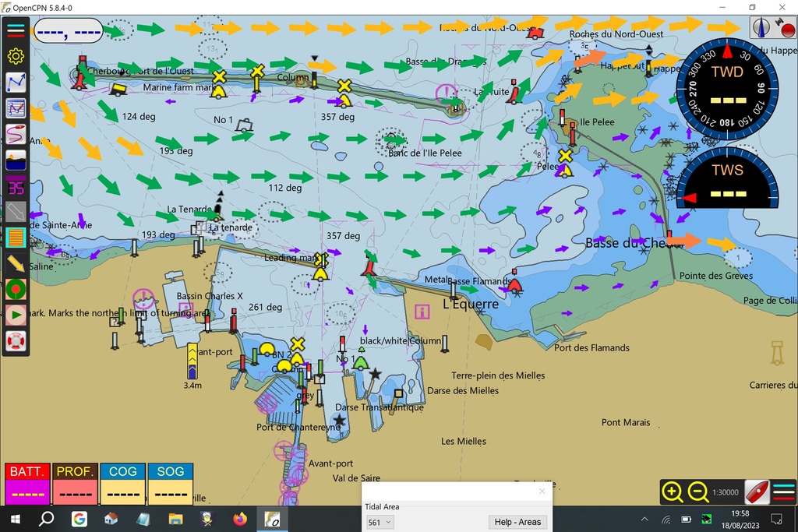The height and width of the screenshot is (532, 798).
Task: Click the green circle red dot toolbar icon
Action: (16, 290)
